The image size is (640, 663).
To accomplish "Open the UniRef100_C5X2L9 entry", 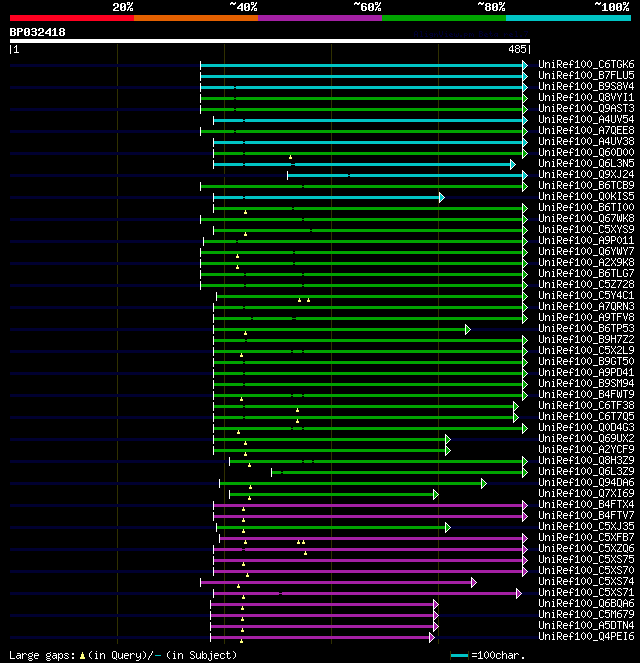I will [x=586, y=350].
